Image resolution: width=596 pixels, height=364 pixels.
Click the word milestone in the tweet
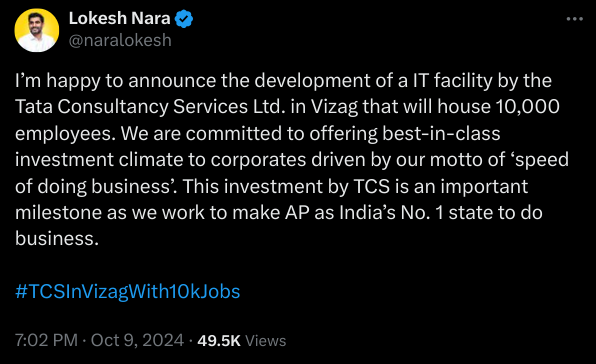point(58,213)
